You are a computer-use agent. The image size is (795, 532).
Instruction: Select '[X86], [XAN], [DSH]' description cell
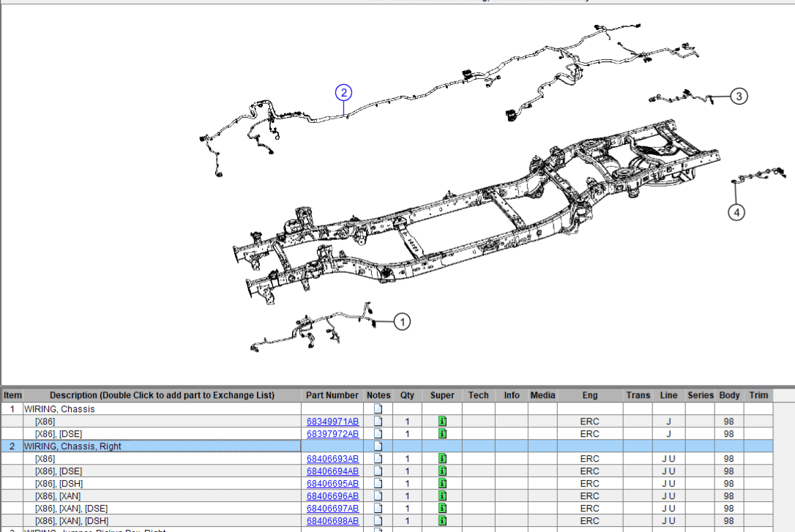[163, 521]
